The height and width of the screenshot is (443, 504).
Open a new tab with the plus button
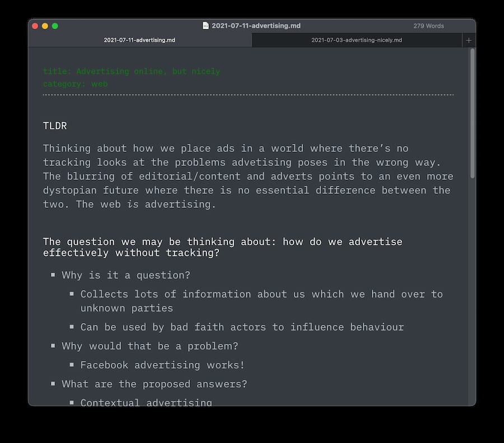pyautogui.click(x=469, y=40)
